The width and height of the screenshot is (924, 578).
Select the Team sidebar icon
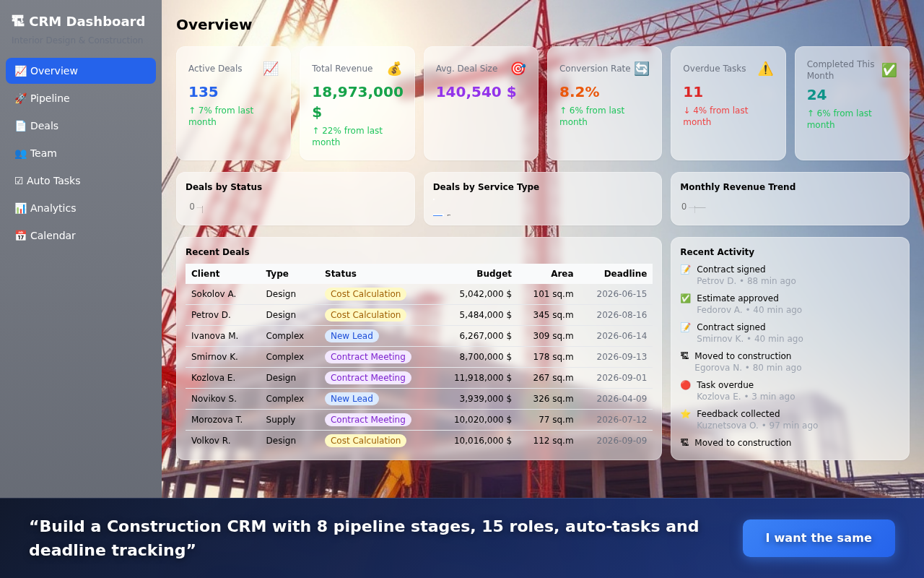click(x=19, y=153)
